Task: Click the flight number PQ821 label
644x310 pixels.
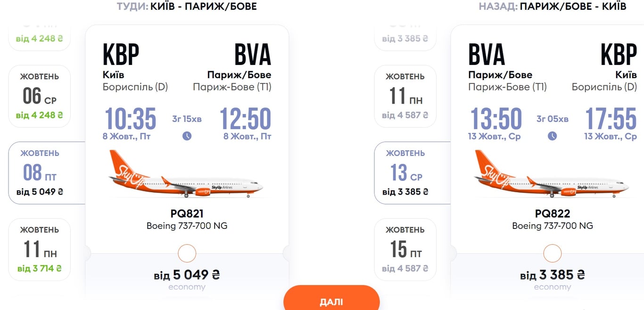Action: pos(187,214)
